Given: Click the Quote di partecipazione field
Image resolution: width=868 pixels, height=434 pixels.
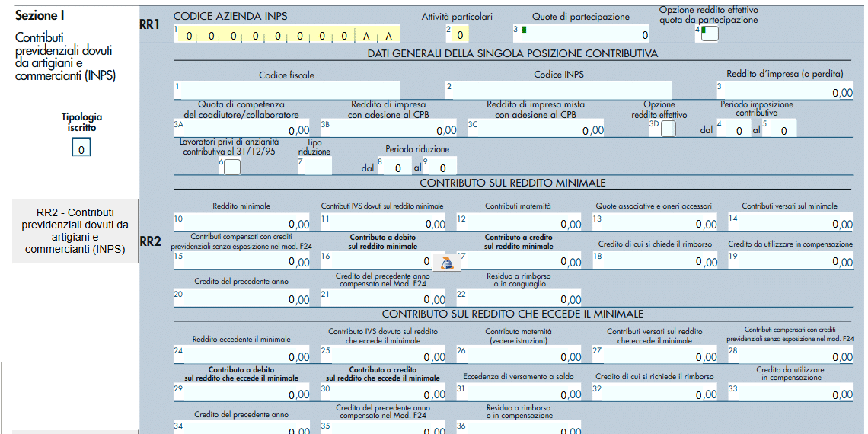Looking at the screenshot, I should click(x=582, y=34).
